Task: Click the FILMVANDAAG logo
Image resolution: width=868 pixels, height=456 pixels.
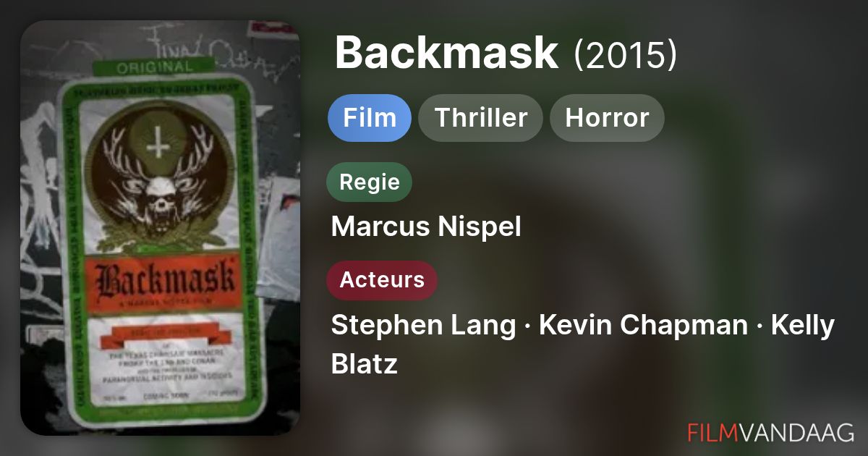Action: pos(771,431)
